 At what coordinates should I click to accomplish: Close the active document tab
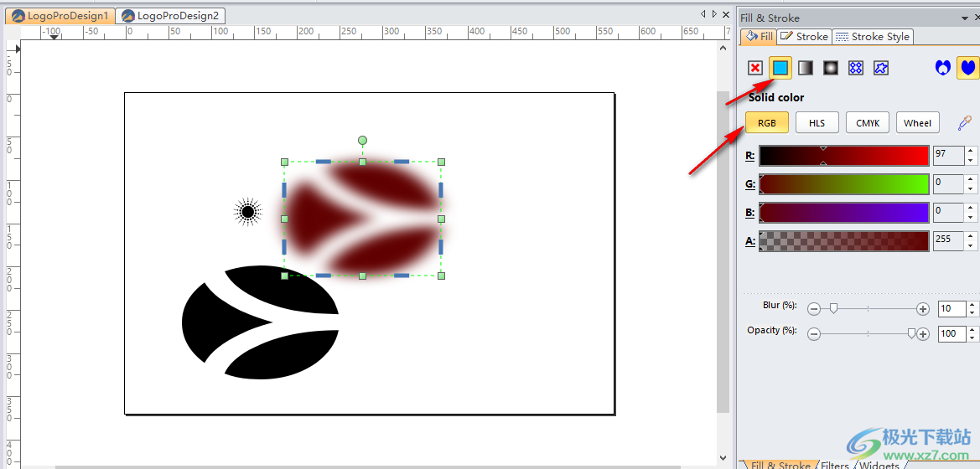726,13
